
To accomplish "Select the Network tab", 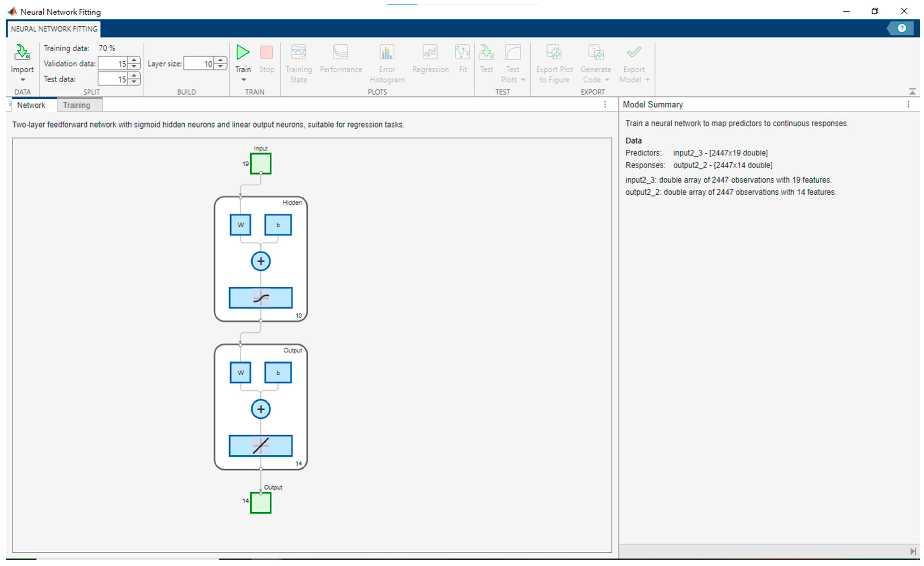I will click(x=31, y=105).
